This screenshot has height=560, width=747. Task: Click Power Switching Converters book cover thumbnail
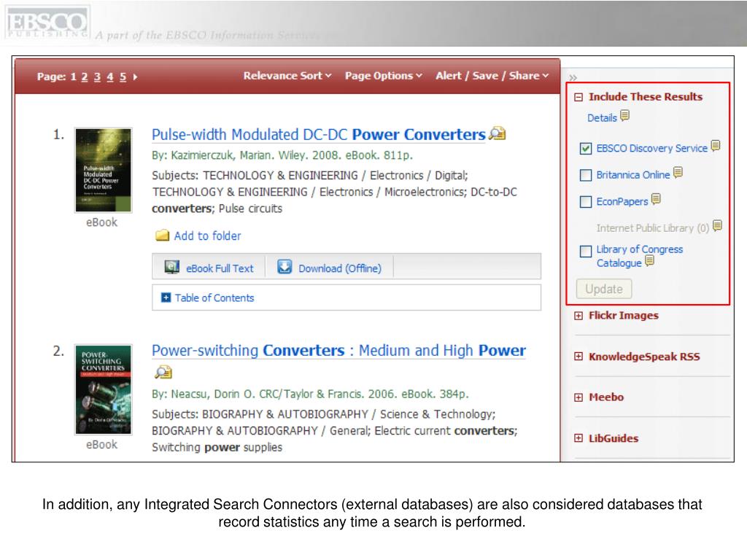click(x=104, y=389)
